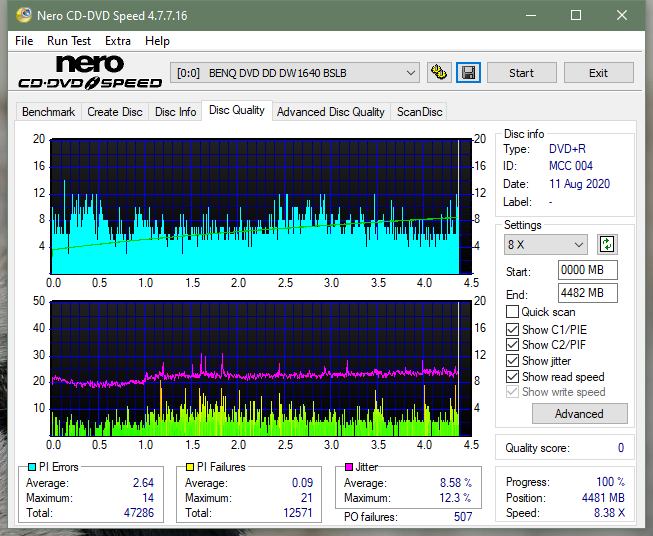Viewport: 653px width, 536px height.
Task: Disable the Show C2/PIF checkbox
Action: coord(512,345)
